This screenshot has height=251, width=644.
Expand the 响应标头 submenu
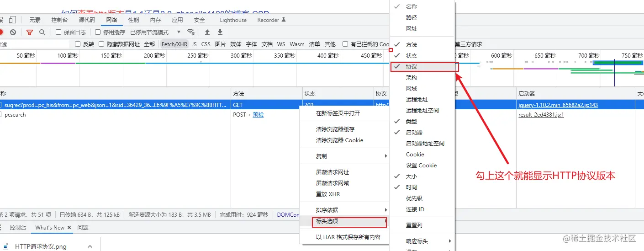click(x=422, y=241)
